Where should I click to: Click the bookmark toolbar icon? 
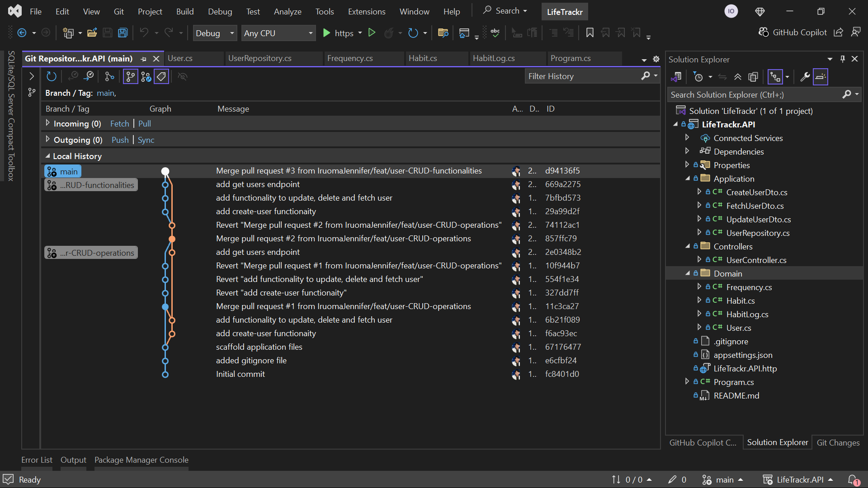click(x=590, y=33)
